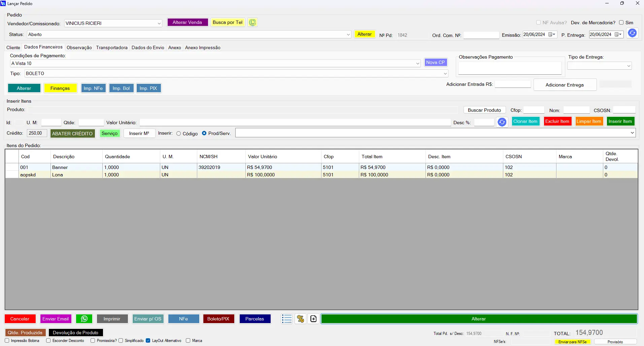Expand the Tipo de Entrega dropdown
Viewport: 644px width, 346px height.
[628, 66]
